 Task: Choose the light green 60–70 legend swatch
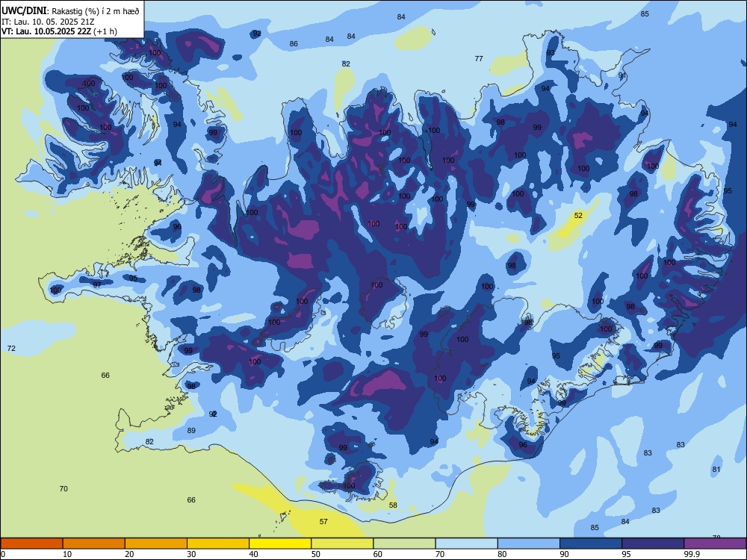(404, 544)
